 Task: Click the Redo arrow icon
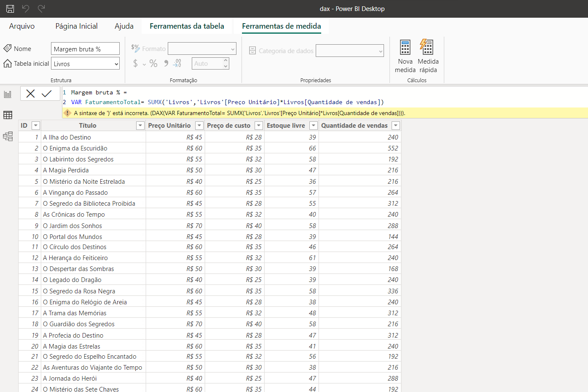coord(41,8)
